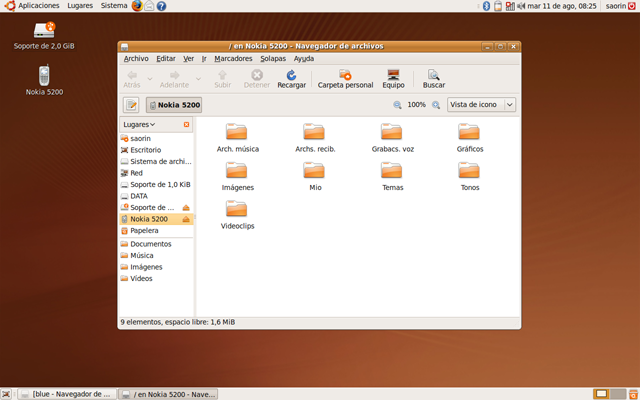Click the Equipo computer icon
This screenshot has height=400, width=640.
[393, 76]
